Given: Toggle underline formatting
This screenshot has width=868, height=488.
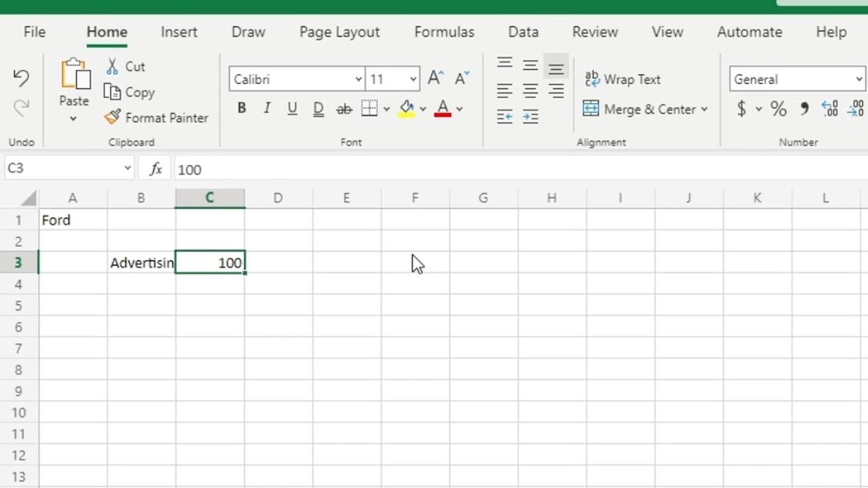Looking at the screenshot, I should pyautogui.click(x=292, y=108).
